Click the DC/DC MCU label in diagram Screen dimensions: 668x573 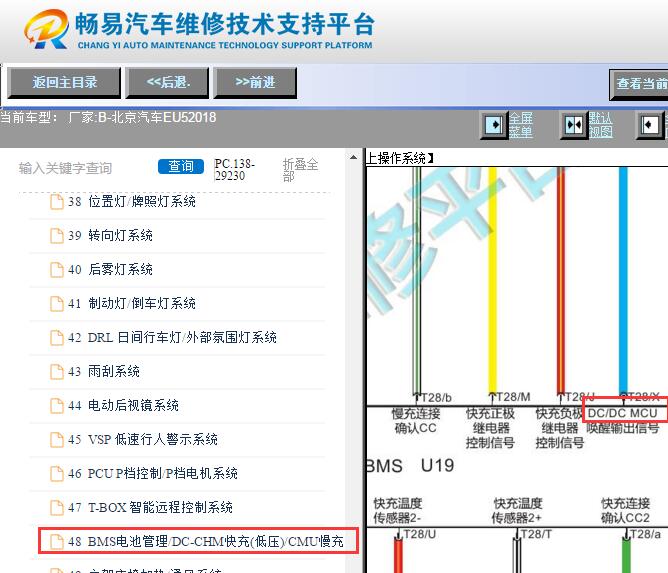622,413
